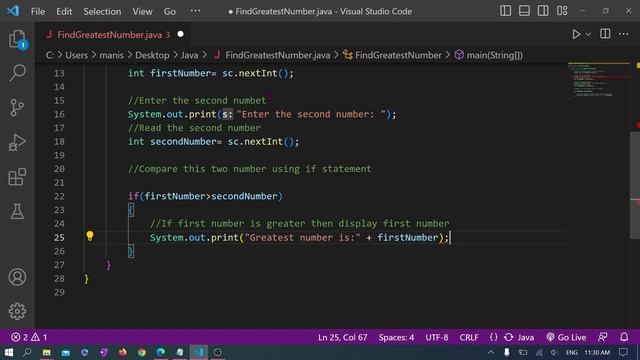Open File Explorer from taskbar
The height and width of the screenshot is (360, 640).
47,352
